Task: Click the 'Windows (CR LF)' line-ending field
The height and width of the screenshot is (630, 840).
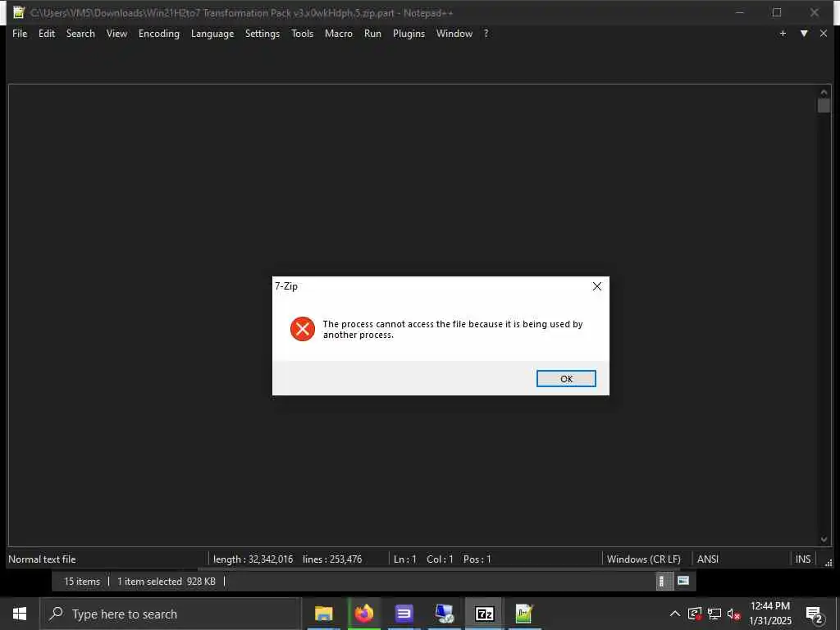Action: click(x=643, y=559)
